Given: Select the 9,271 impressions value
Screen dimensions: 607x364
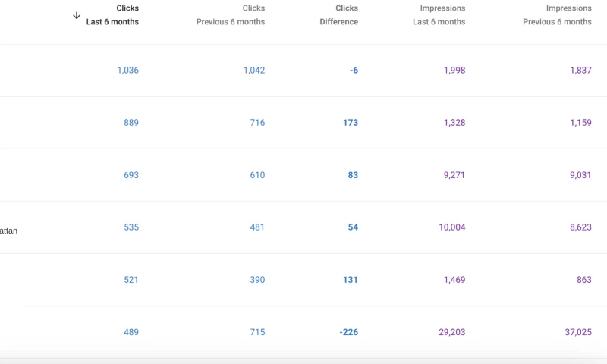Looking at the screenshot, I should point(453,175).
